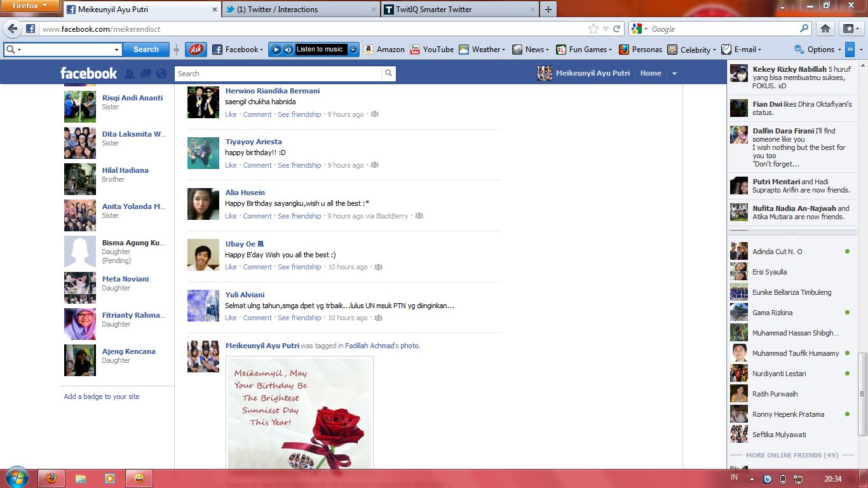868x488 pixels.
Task: Reload the page with the refresh icon
Action: [x=616, y=29]
